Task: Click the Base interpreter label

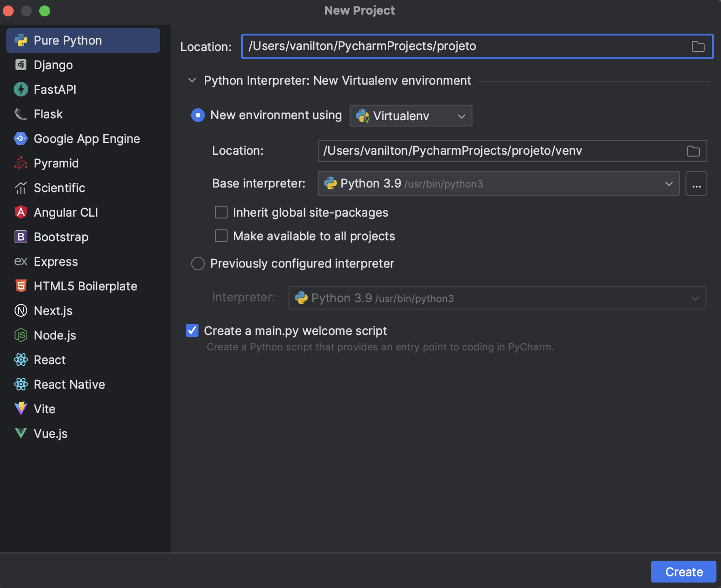Action: (x=259, y=183)
